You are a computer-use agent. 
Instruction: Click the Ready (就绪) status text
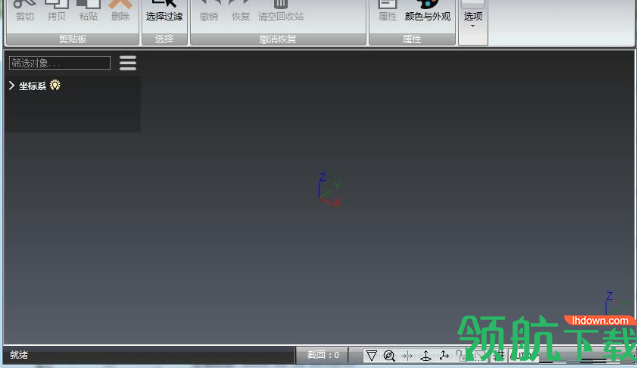point(19,355)
